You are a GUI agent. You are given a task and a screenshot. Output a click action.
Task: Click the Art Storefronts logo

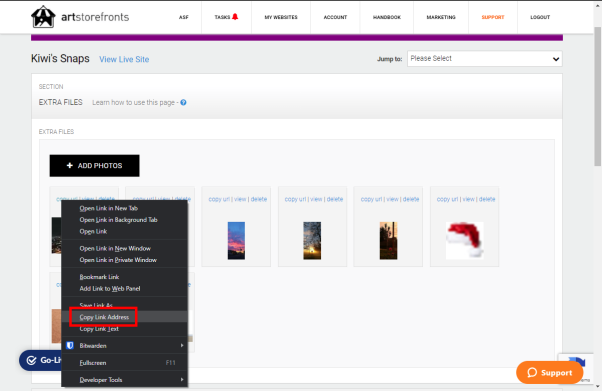(80, 17)
